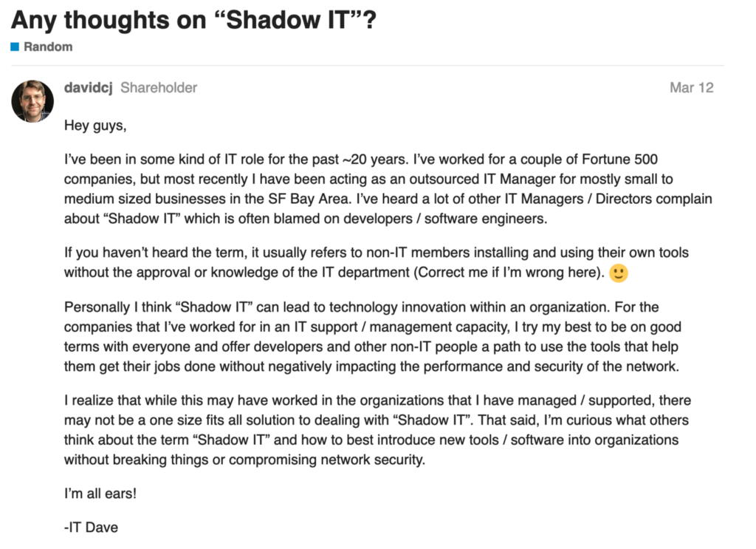The image size is (756, 549).
Task: Open davidcj's profile avatar
Action: coord(32,101)
